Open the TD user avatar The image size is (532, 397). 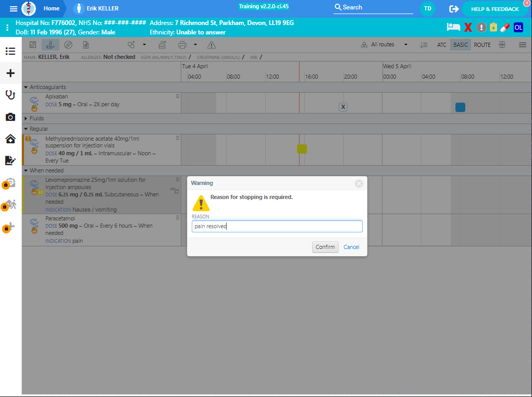coord(427,8)
